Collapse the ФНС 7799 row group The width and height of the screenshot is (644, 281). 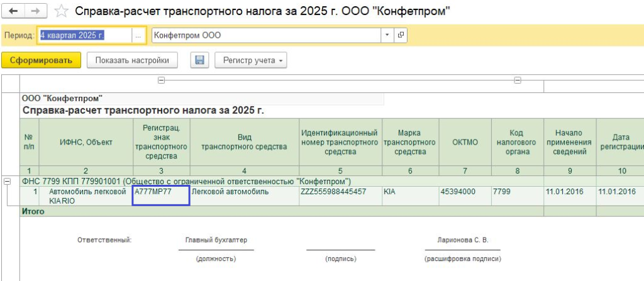[7, 182]
